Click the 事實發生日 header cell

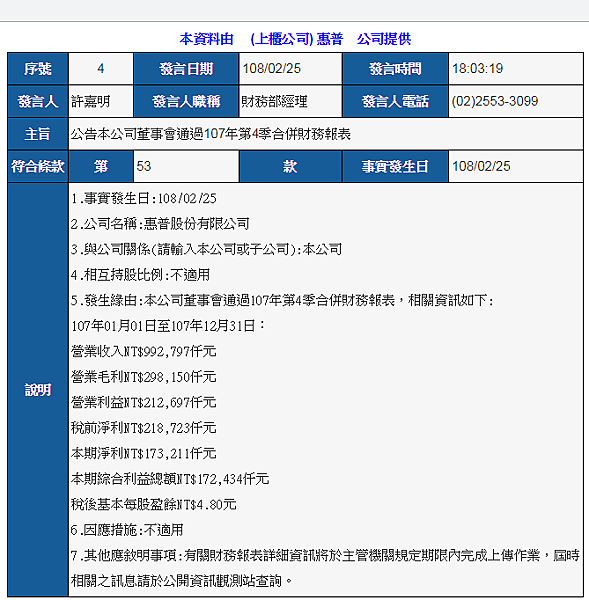[x=395, y=166]
